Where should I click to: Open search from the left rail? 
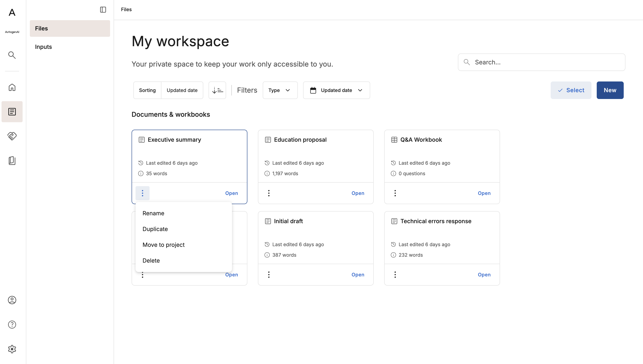[12, 55]
